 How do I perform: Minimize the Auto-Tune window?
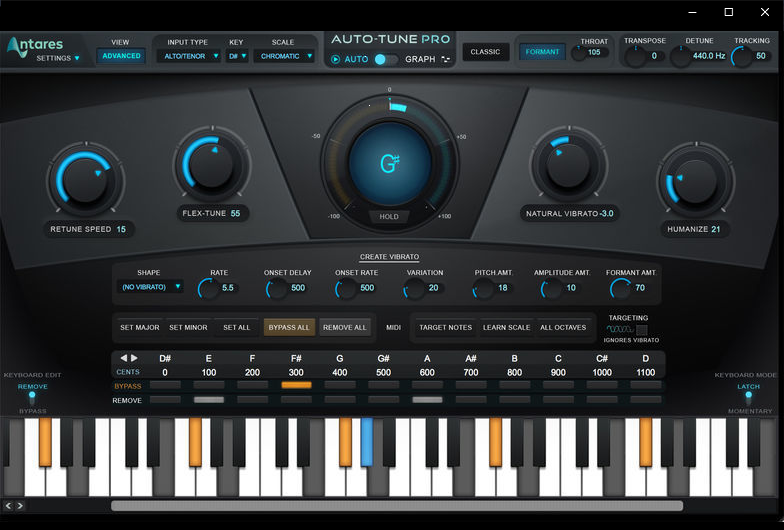tap(692, 12)
